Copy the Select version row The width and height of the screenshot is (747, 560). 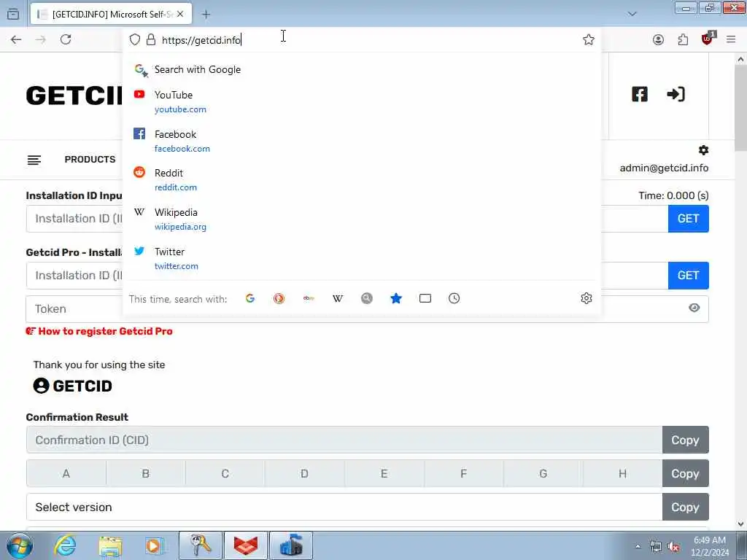[x=686, y=507]
